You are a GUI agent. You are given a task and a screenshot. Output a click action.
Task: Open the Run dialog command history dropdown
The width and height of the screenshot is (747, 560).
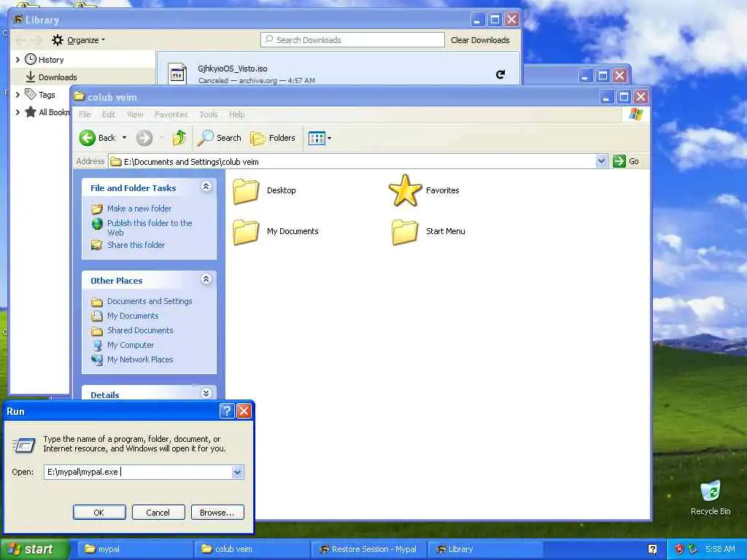coord(238,472)
